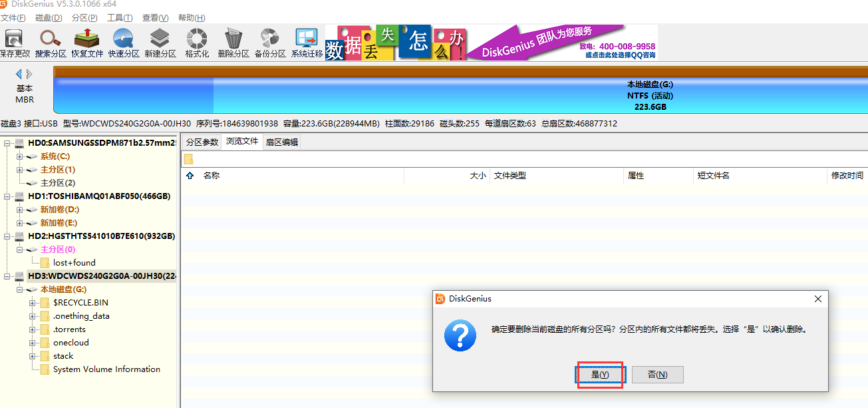868x408 pixels.
Task: Close the DiskGenius confirmation dialog
Action: [818, 299]
